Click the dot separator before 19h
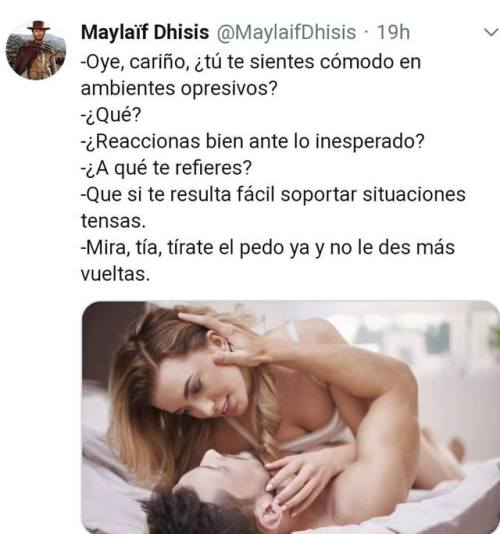The height and width of the screenshot is (534, 500). pos(366,32)
